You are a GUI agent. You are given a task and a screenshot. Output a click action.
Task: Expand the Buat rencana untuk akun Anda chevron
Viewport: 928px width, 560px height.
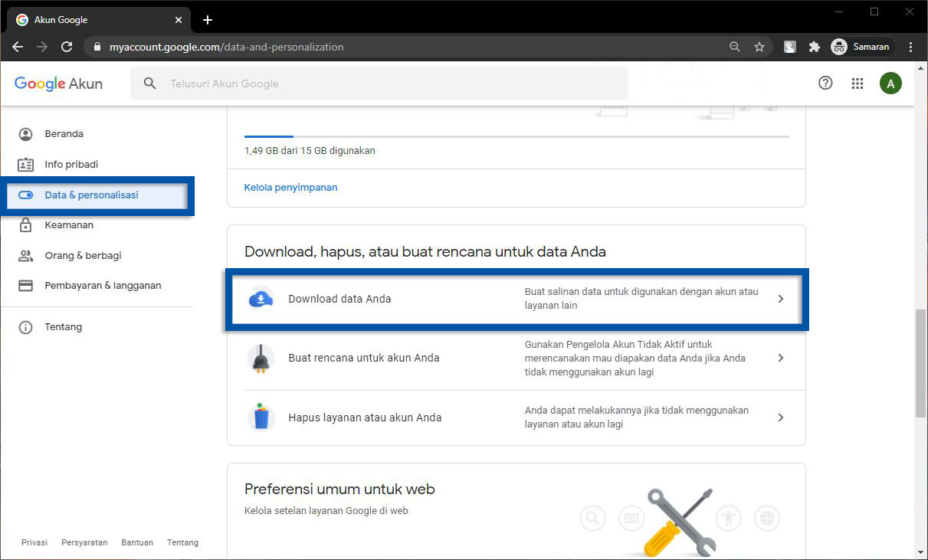click(780, 358)
